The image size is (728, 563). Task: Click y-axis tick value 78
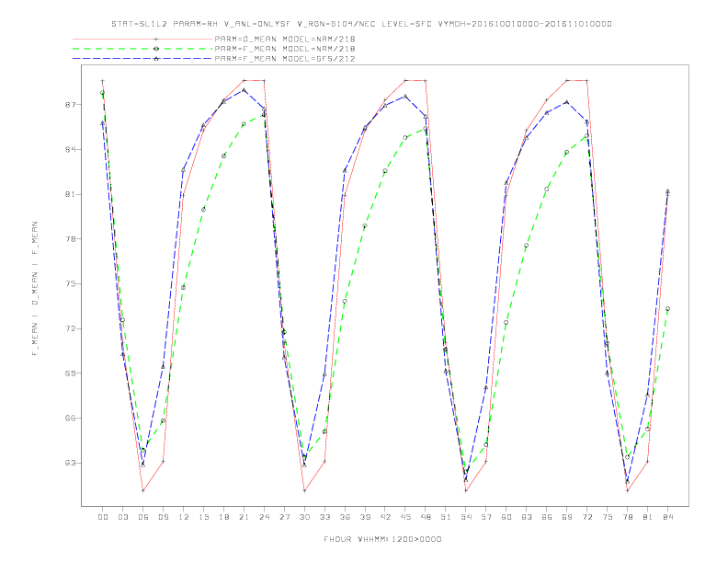click(71, 239)
